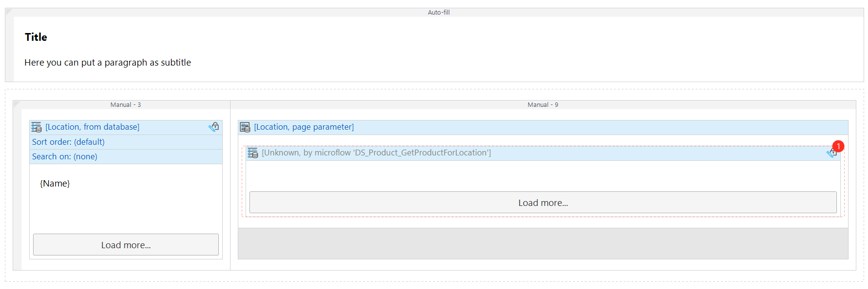Click the Load more button in Location list
The image size is (868, 289).
click(126, 245)
